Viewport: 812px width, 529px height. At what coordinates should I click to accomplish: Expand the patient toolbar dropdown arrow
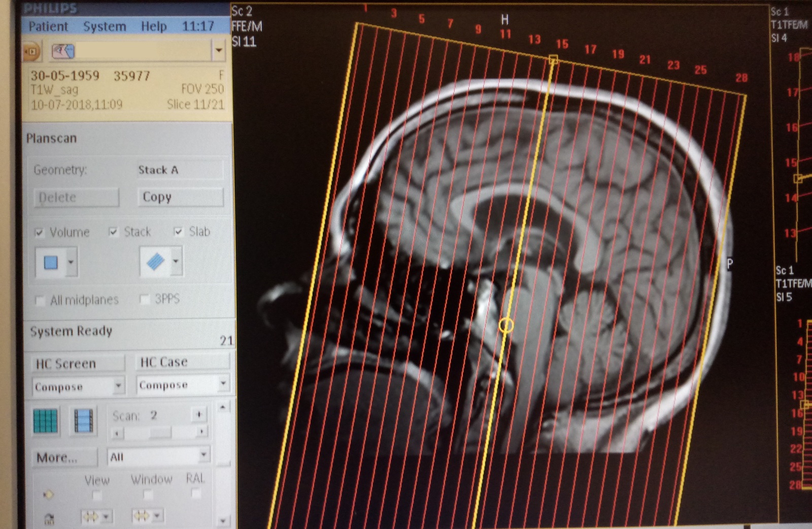pos(219,50)
